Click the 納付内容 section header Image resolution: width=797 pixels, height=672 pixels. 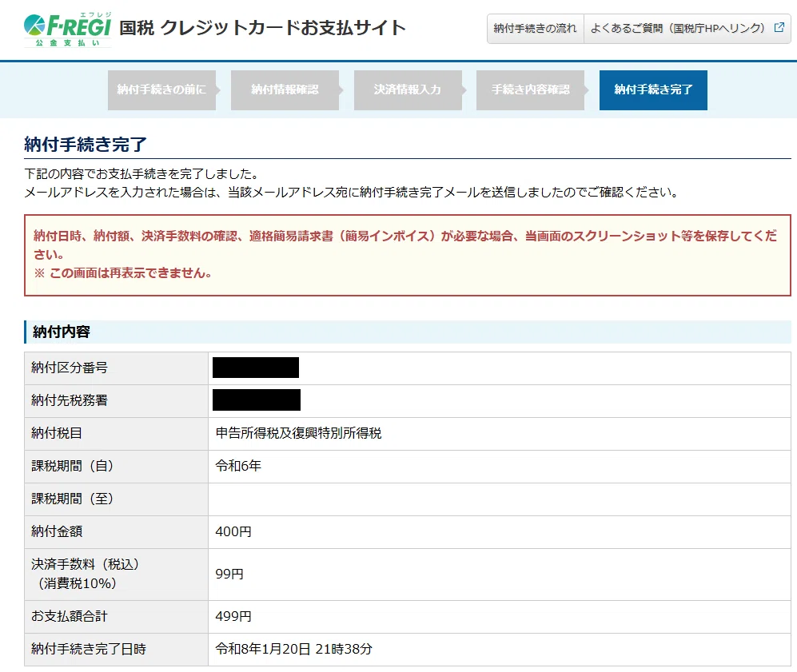(x=408, y=332)
